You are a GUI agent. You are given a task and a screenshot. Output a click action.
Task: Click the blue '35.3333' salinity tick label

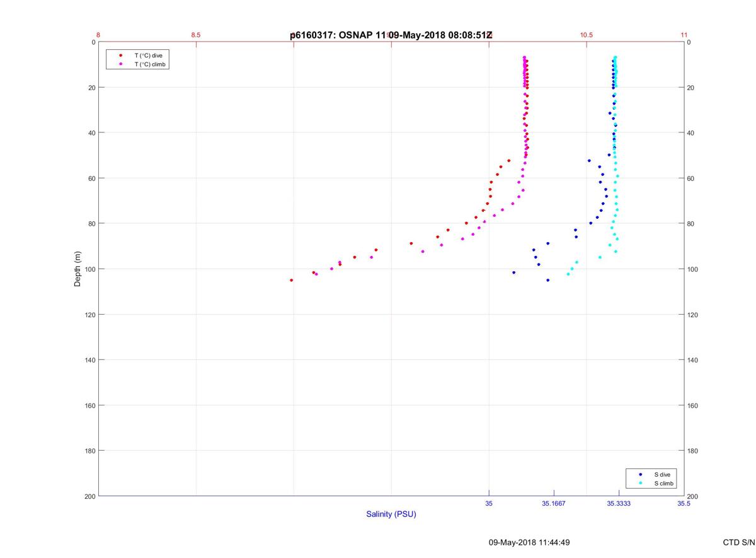pyautogui.click(x=619, y=504)
